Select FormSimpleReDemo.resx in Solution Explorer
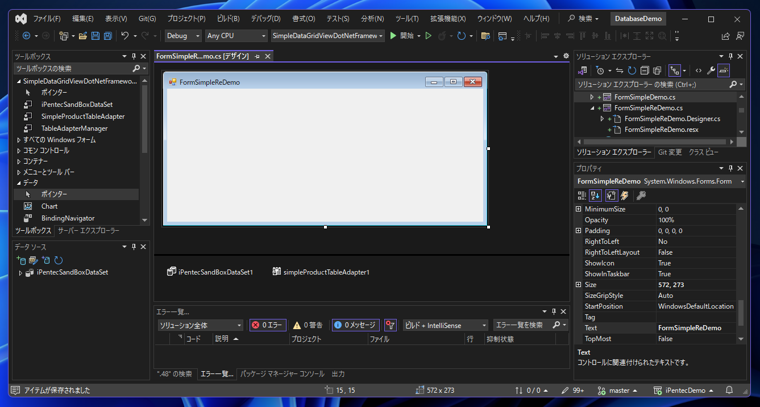The image size is (760, 407). (661, 129)
